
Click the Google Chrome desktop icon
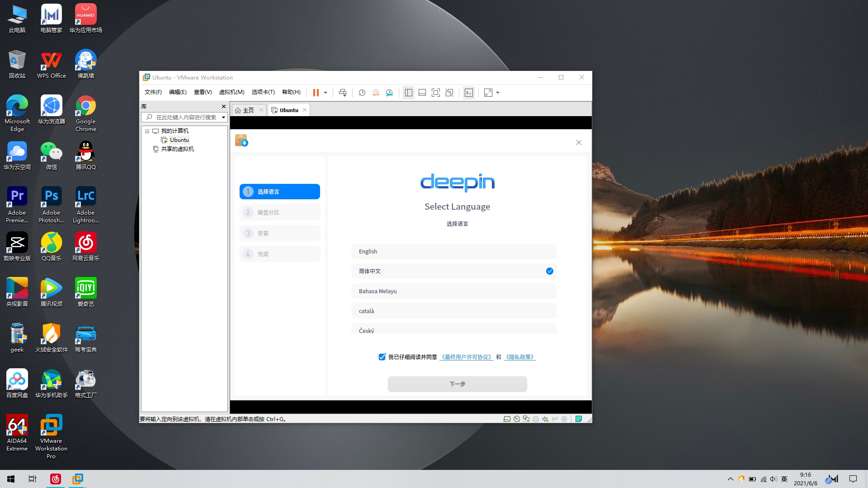pos(86,113)
